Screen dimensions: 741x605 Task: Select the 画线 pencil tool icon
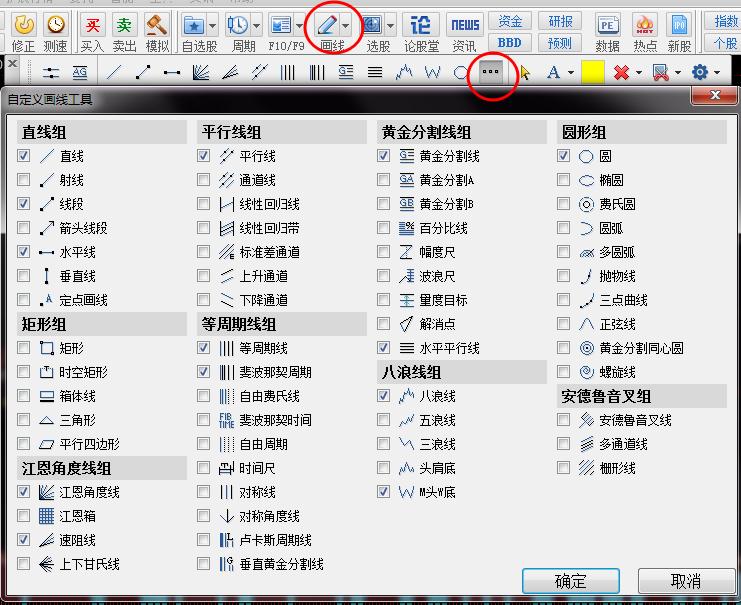pyautogui.click(x=327, y=25)
